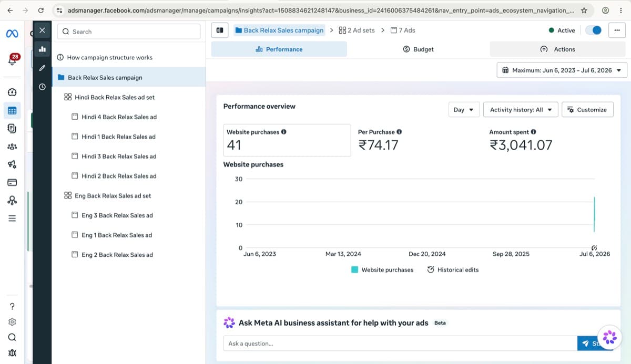Click info icon beside Amount spent
Image resolution: width=631 pixels, height=364 pixels.
pyautogui.click(x=533, y=132)
